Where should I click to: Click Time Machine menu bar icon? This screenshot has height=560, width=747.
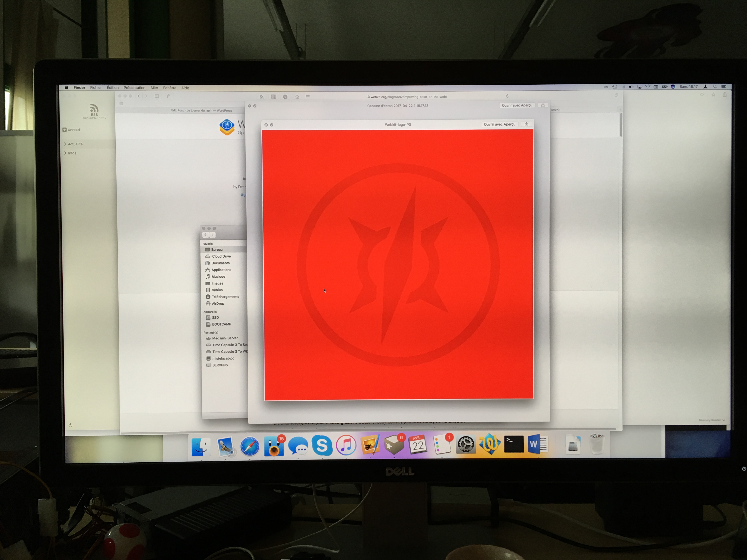point(615,87)
